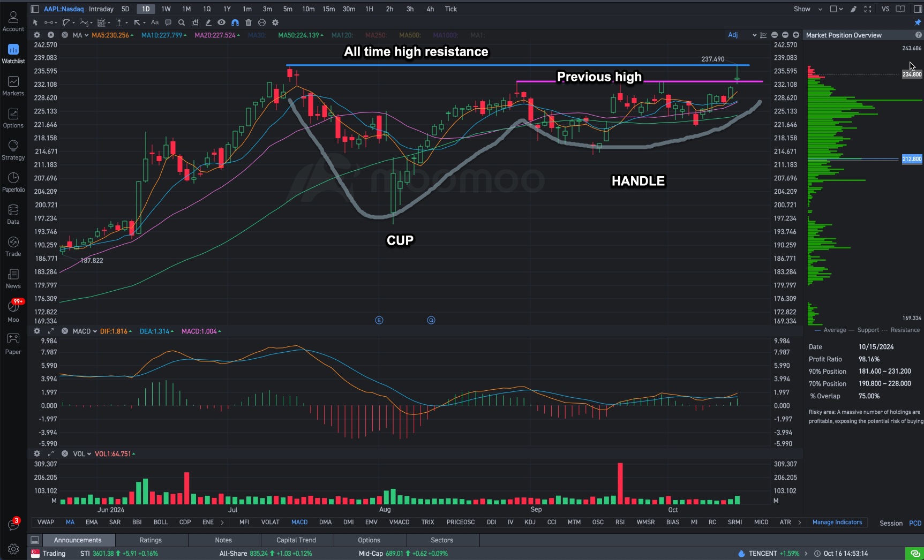Select the 15m timeframe
Viewport: 924px width, 560px height.
(x=328, y=9)
